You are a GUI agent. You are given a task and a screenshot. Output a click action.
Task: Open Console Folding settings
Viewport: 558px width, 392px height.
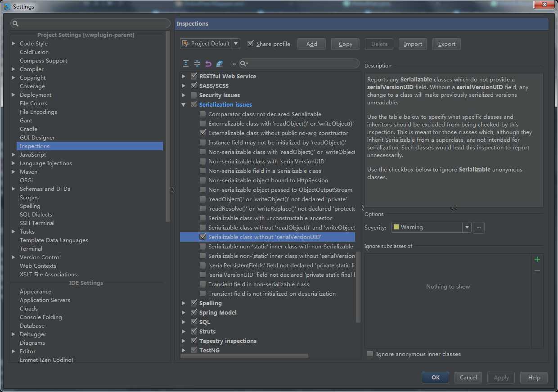click(41, 317)
